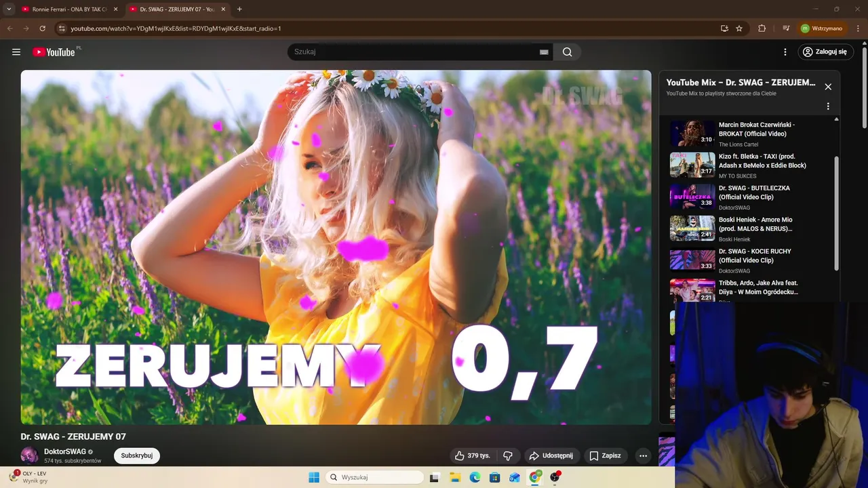The height and width of the screenshot is (488, 868).
Task: Click '574 tys. subskrybentów' subscriber count
Action: point(73,461)
